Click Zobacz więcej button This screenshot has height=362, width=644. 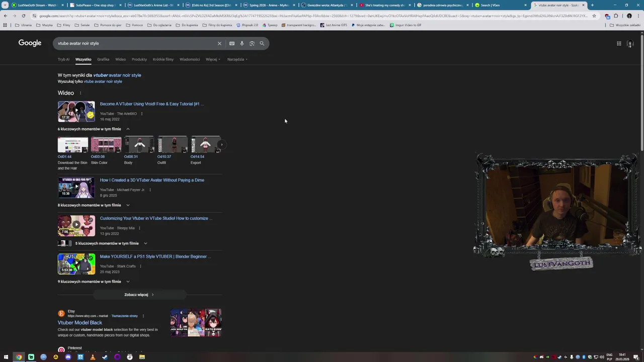[139, 295]
